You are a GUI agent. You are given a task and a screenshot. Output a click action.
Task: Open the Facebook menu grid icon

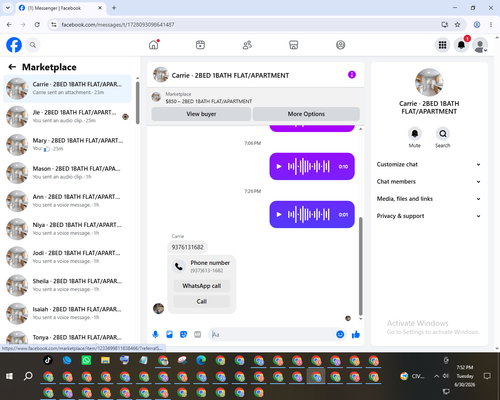point(442,45)
